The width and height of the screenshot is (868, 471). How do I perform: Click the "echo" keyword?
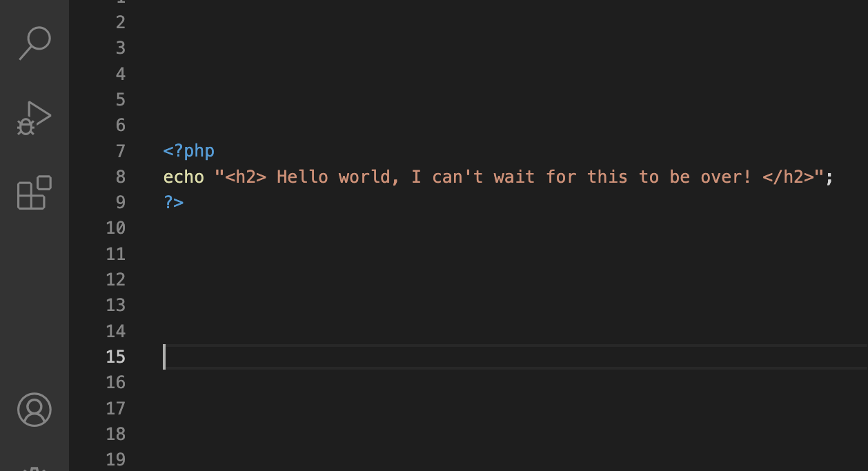click(184, 177)
